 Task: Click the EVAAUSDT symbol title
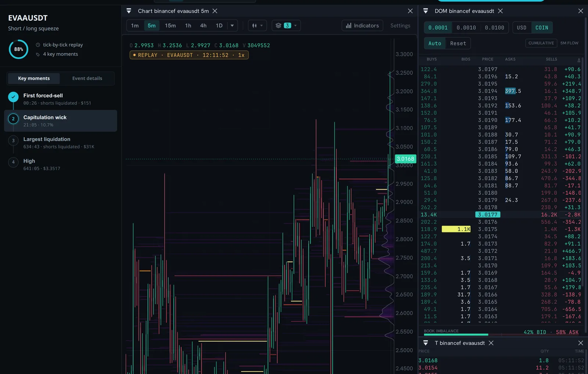click(x=28, y=18)
